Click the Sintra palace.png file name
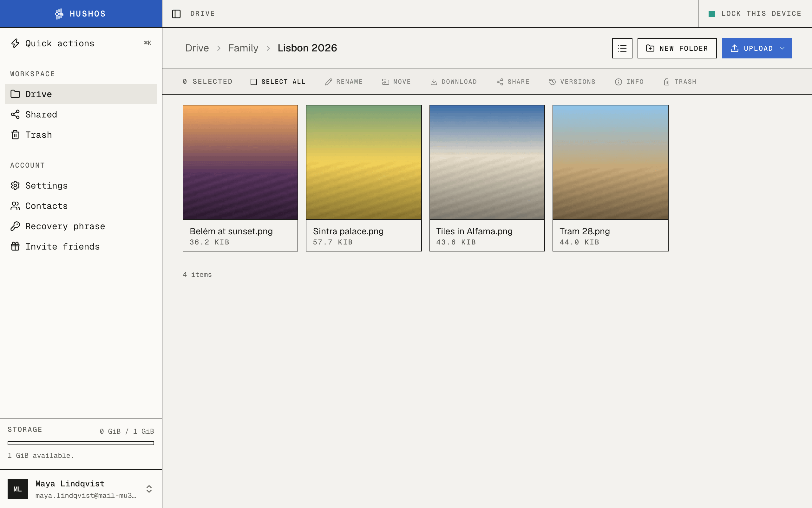812x508 pixels. pos(348,231)
